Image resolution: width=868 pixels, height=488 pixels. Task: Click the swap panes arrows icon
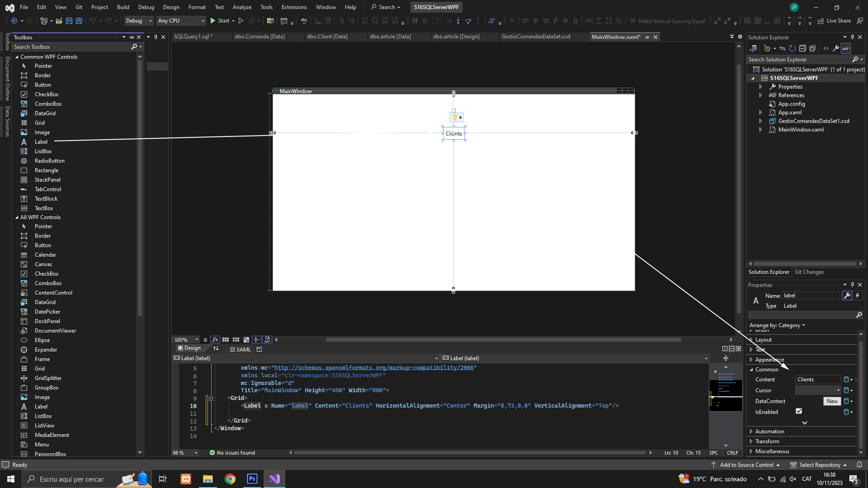coord(216,348)
